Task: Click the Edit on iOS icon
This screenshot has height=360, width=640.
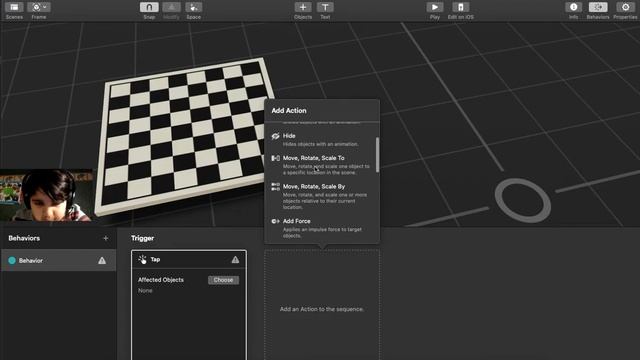Action: tap(461, 7)
